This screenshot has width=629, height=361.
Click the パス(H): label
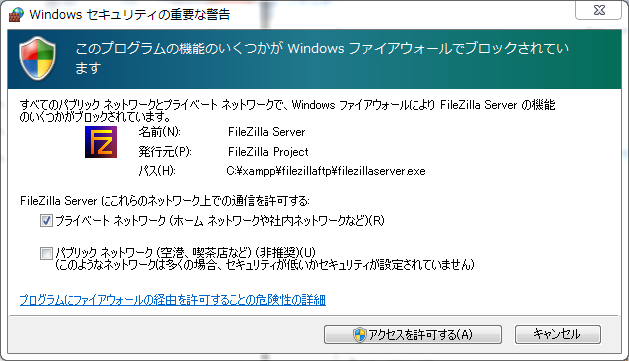point(157,171)
